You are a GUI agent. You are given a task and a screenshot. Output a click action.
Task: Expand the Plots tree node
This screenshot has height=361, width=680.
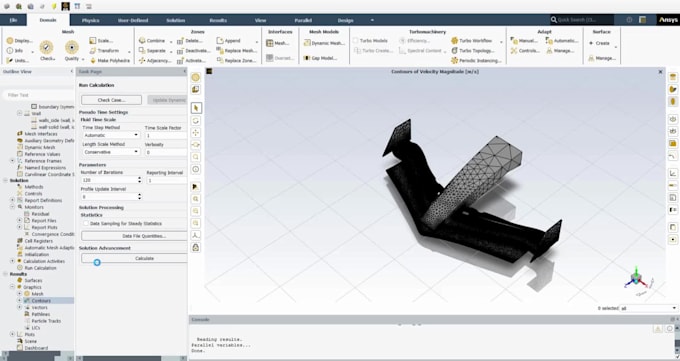coord(13,334)
